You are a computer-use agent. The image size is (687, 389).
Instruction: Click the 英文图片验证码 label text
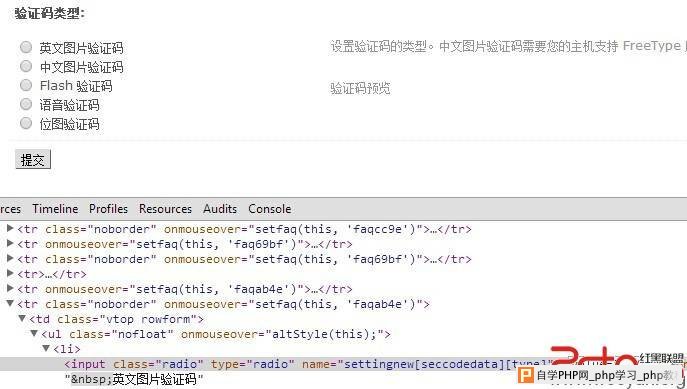81,48
